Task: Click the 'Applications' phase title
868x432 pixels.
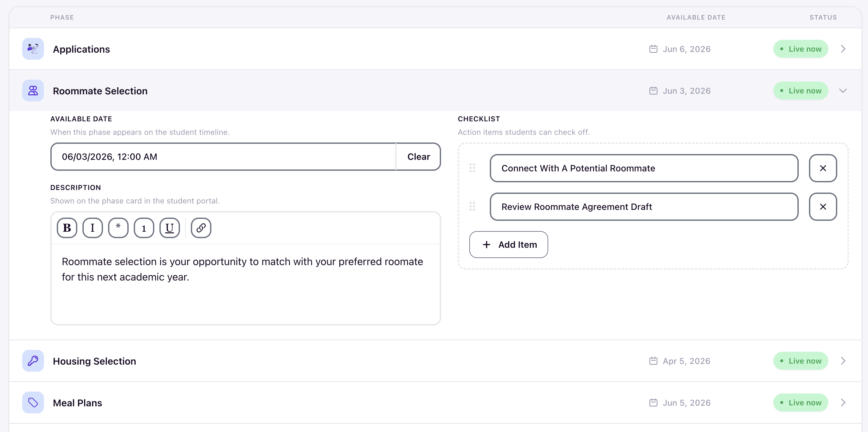Action: pyautogui.click(x=81, y=49)
